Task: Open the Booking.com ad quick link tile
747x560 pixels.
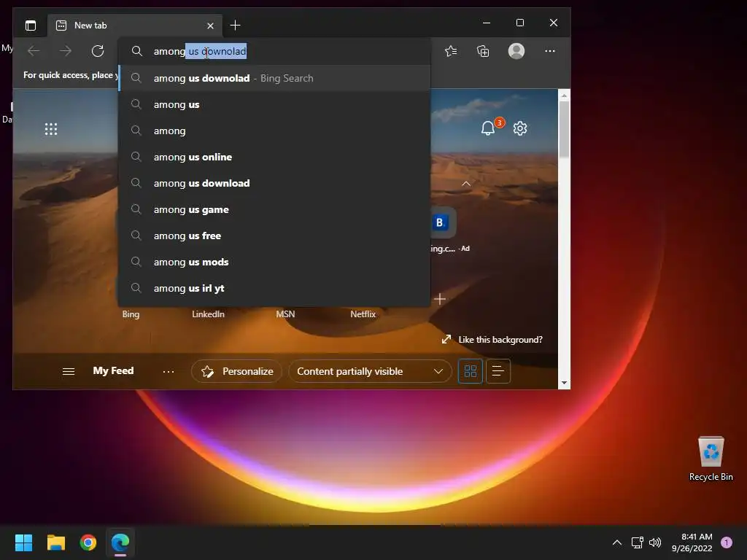Action: tap(443, 222)
